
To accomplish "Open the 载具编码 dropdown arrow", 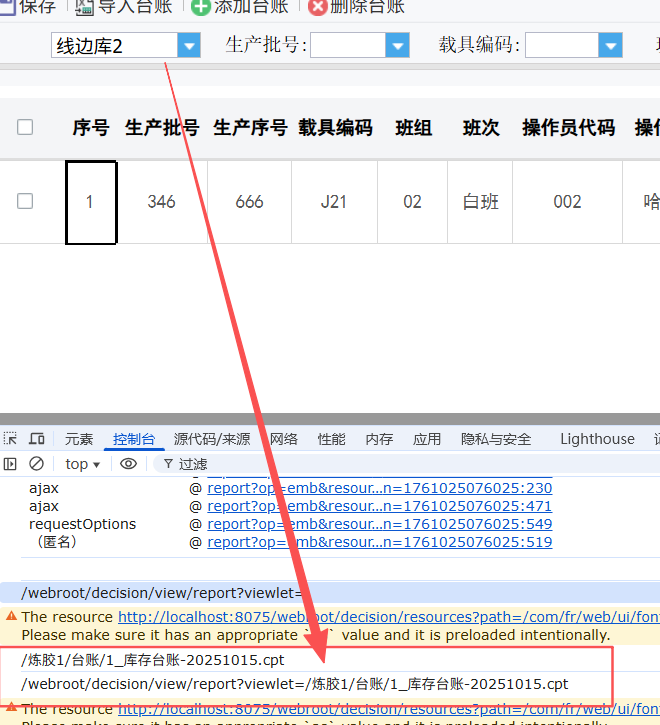I will pyautogui.click(x=610, y=45).
